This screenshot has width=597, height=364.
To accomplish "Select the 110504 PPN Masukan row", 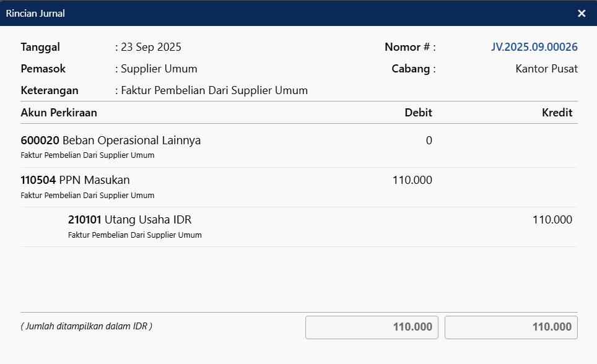I will pyautogui.click(x=76, y=180).
